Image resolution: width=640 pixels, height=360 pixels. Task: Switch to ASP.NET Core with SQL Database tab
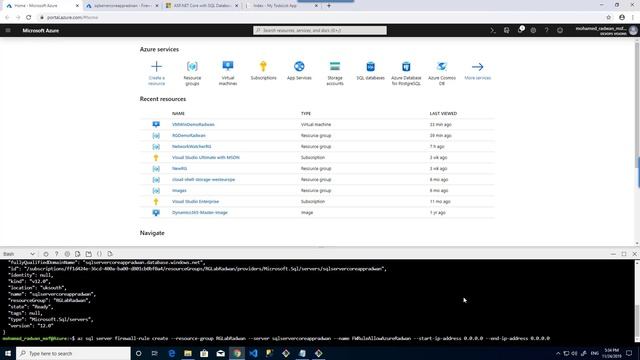tap(202, 6)
